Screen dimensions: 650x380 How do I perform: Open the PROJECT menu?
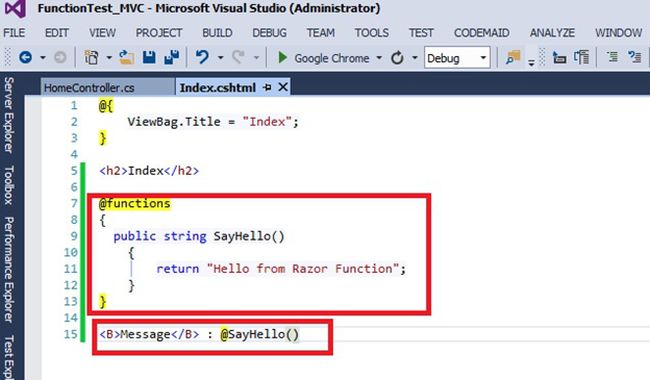(159, 33)
